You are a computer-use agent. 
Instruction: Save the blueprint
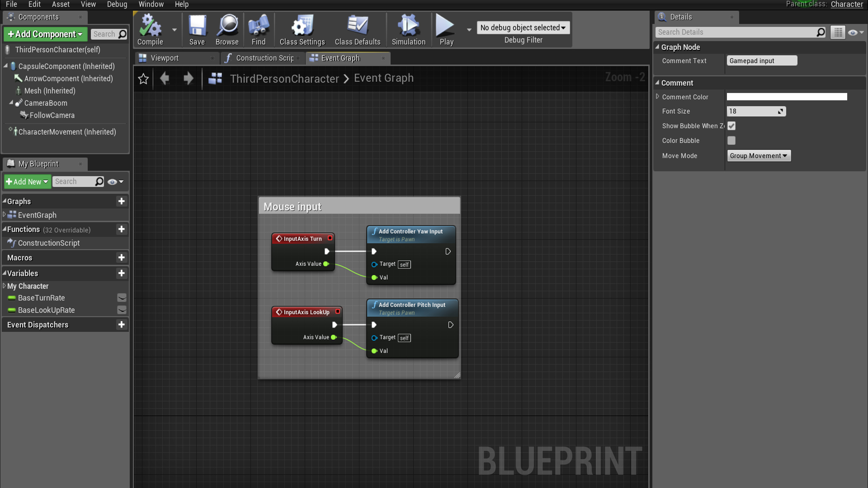click(197, 29)
